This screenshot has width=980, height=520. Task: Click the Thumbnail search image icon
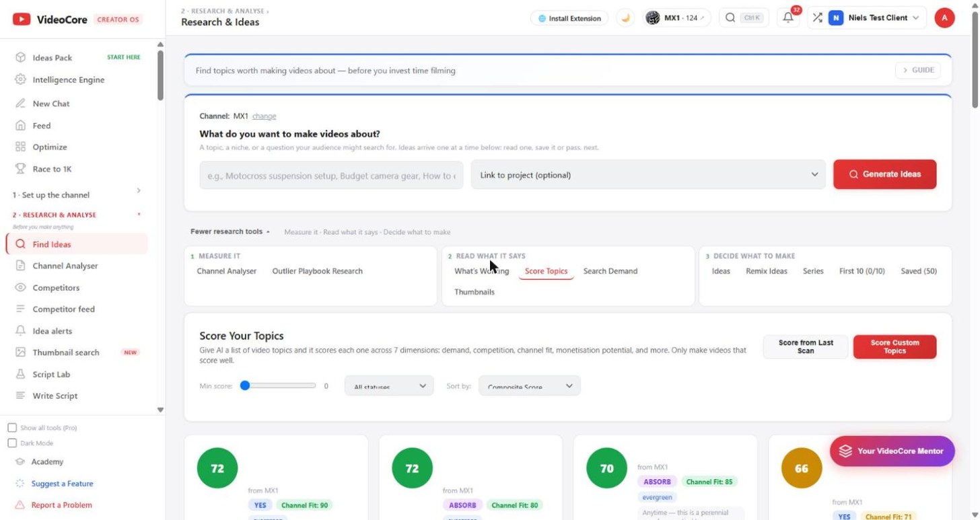20,352
